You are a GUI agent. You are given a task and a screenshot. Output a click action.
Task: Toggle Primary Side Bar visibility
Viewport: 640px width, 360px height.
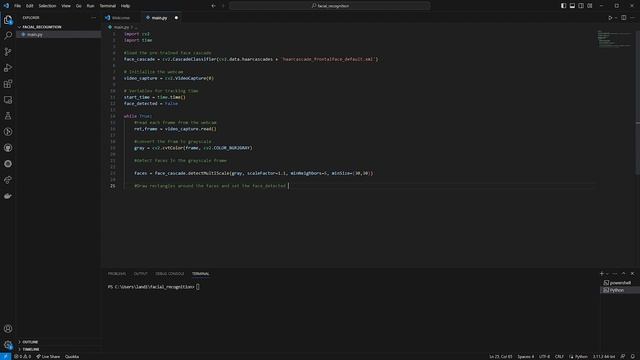point(563,6)
